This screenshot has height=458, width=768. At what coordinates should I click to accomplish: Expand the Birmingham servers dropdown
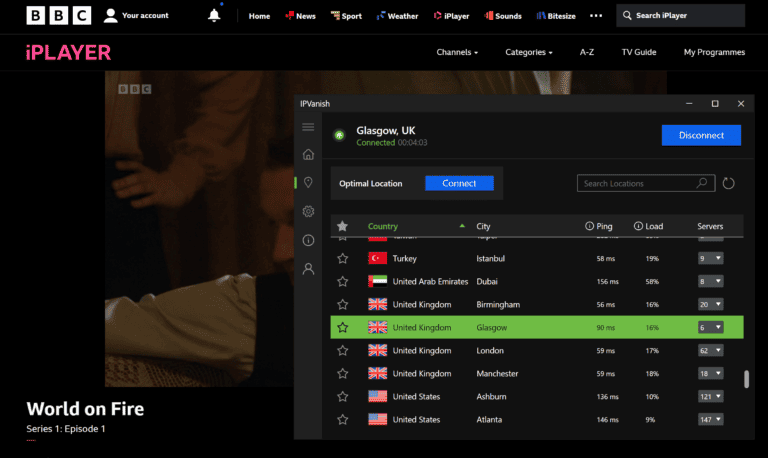pos(711,304)
